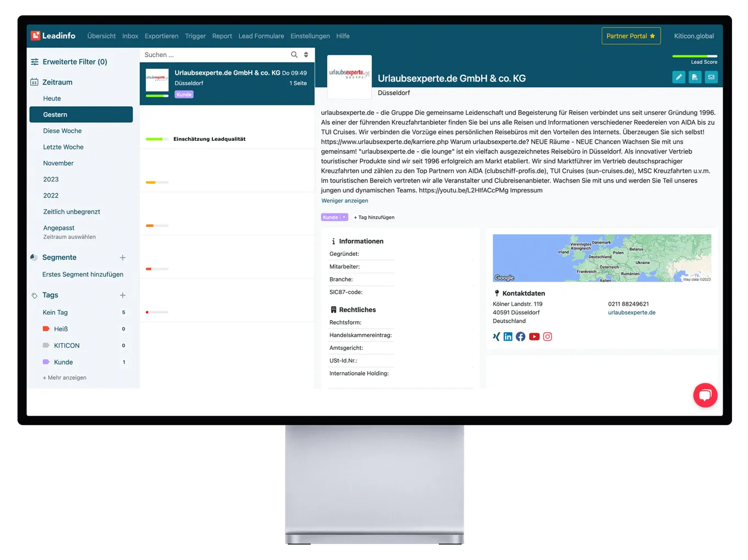This screenshot has width=748, height=560.
Task: Open the Facebook profile icon
Action: click(x=520, y=337)
